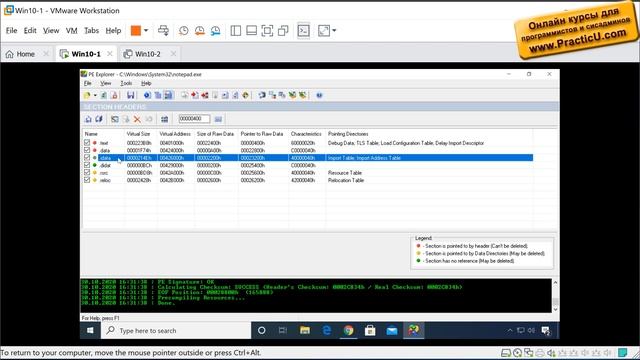This screenshot has width=640, height=360.
Task: Open Cortana circle icon on taskbar
Action: pos(262,331)
